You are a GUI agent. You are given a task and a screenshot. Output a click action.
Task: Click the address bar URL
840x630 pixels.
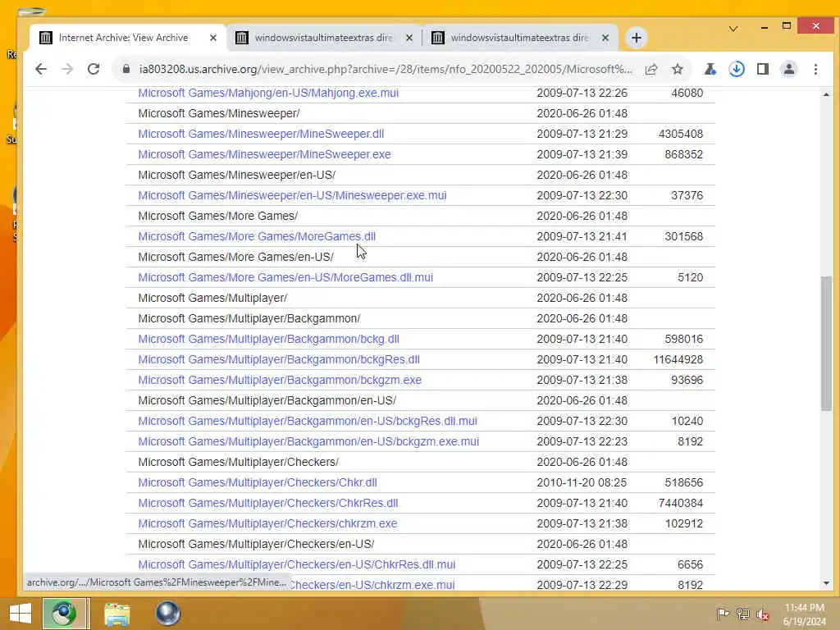coord(386,69)
